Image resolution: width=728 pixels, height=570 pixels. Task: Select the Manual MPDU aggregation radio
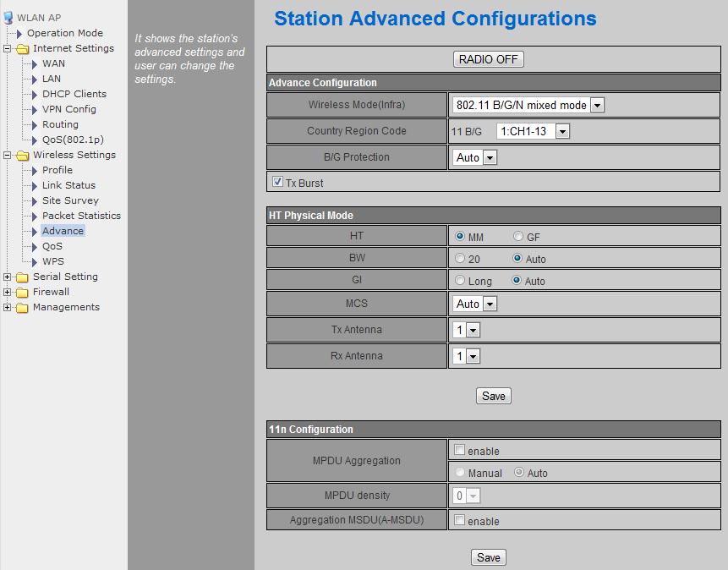click(x=460, y=472)
